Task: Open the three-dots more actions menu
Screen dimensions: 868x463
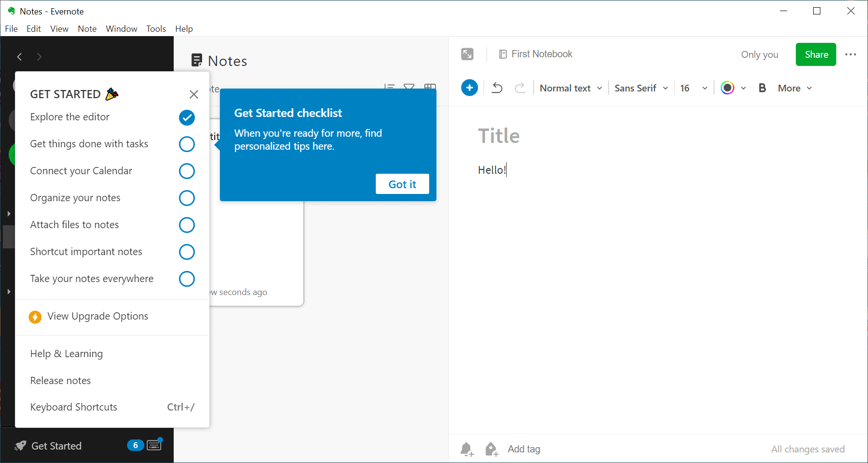Action: pyautogui.click(x=851, y=54)
